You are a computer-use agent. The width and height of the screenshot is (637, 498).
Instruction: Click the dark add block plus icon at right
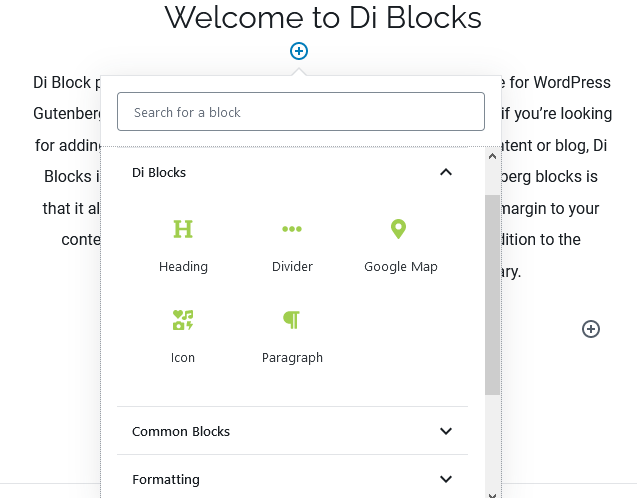(x=591, y=329)
